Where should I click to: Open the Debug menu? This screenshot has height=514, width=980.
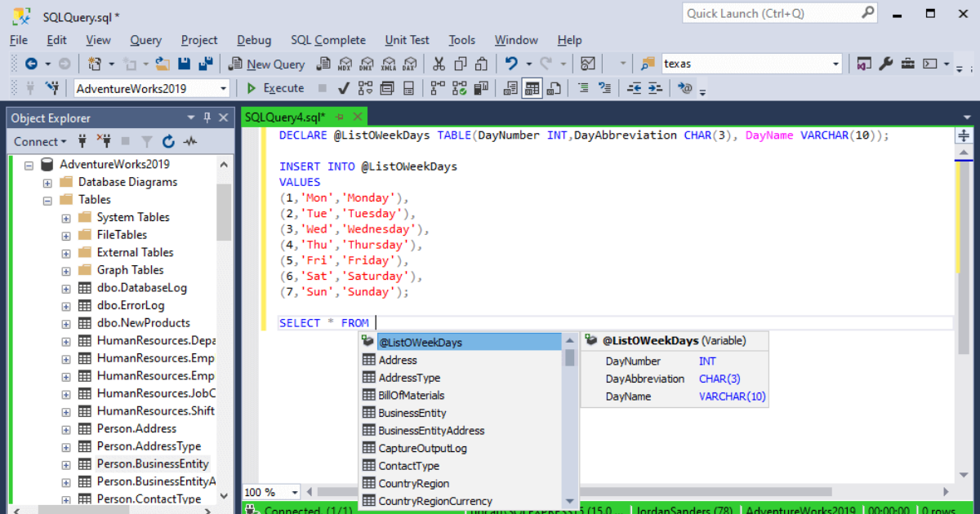pyautogui.click(x=254, y=40)
